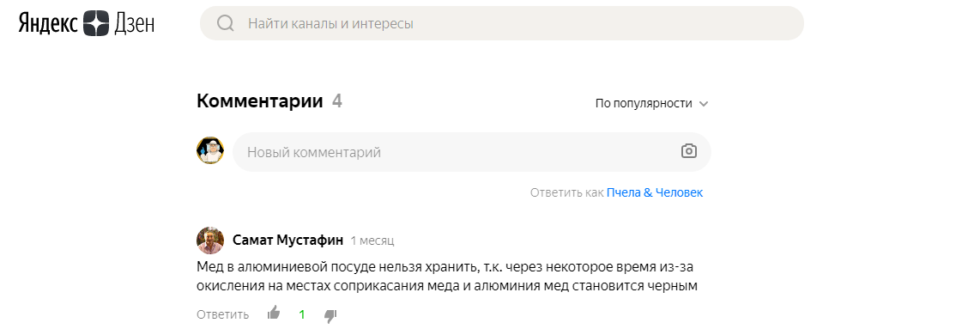
Task: Reply via the Ответить button
Action: coord(222,314)
